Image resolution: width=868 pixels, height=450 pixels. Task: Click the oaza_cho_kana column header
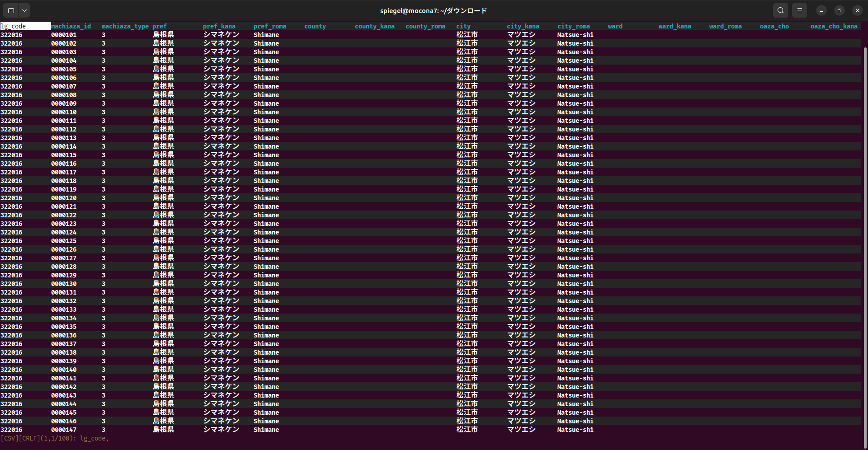click(x=834, y=26)
